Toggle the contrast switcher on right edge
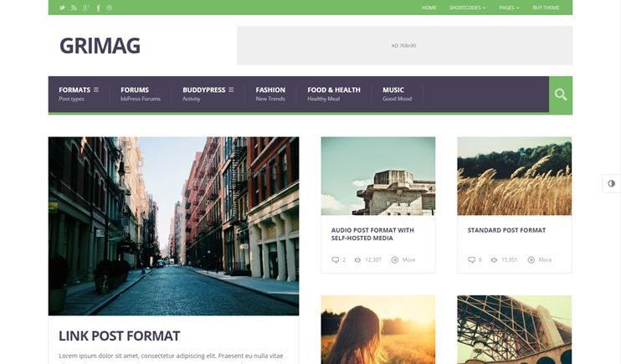This screenshot has width=621, height=364. 612,183
